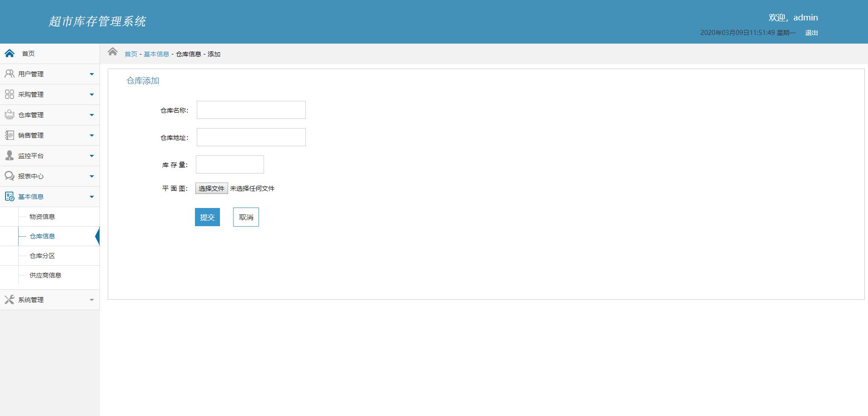
Task: Click the 仓库信息 breadcrumb text
Action: tap(189, 54)
